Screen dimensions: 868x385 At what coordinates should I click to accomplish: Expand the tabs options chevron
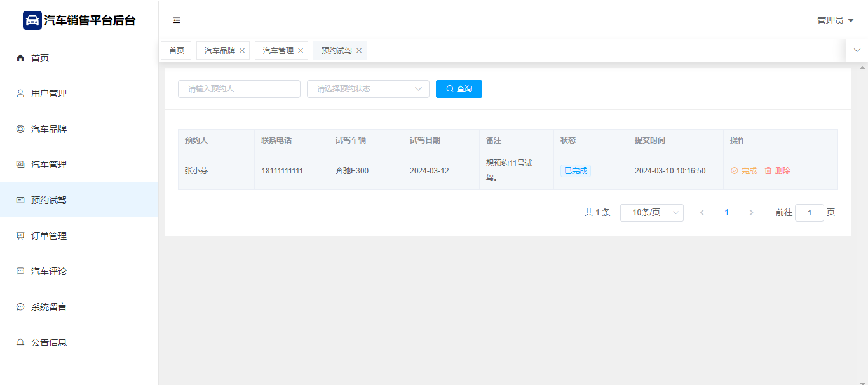tap(857, 50)
